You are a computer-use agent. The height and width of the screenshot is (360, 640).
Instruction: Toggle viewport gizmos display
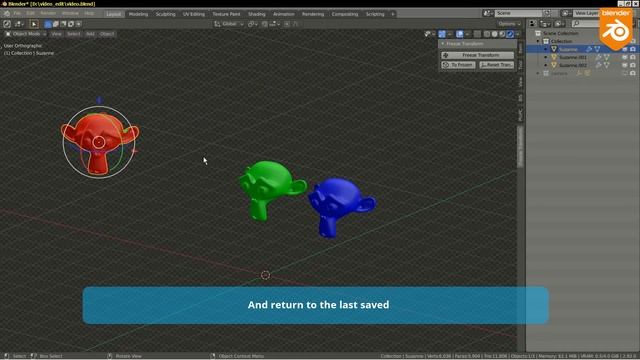tap(442, 34)
